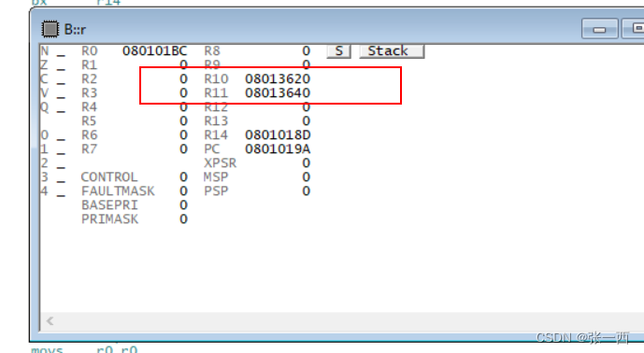The width and height of the screenshot is (644, 353).
Task: Select the R10 value 08013620
Action: 278,78
